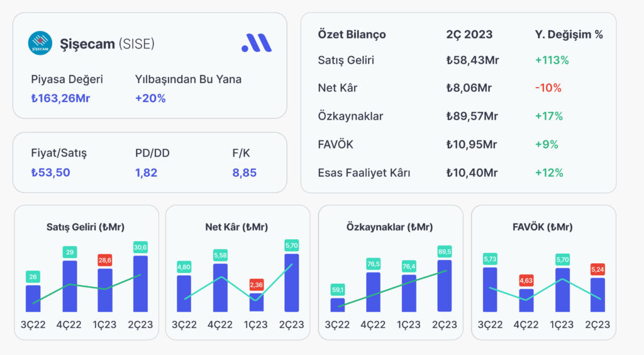Click the 29 label in Satış Geliri chart

click(70, 252)
